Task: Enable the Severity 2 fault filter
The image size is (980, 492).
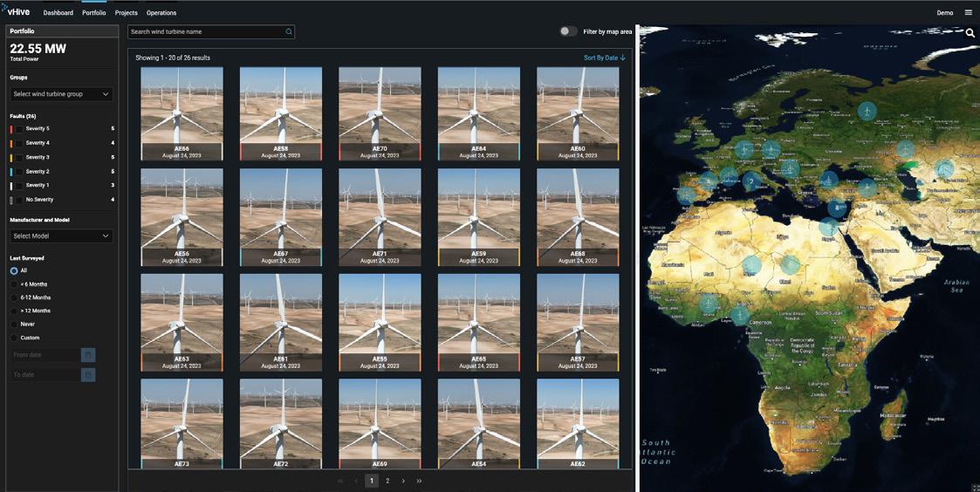Action: tap(19, 171)
